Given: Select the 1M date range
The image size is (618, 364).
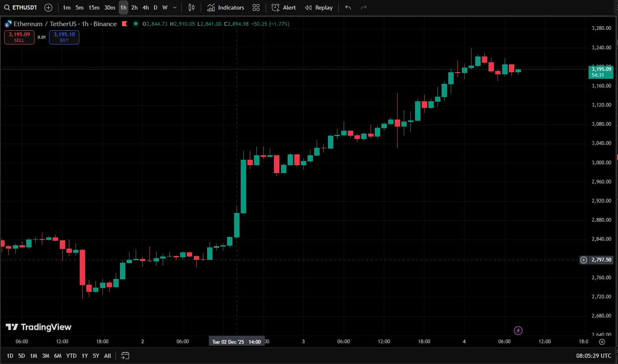Looking at the screenshot, I should [x=34, y=356].
